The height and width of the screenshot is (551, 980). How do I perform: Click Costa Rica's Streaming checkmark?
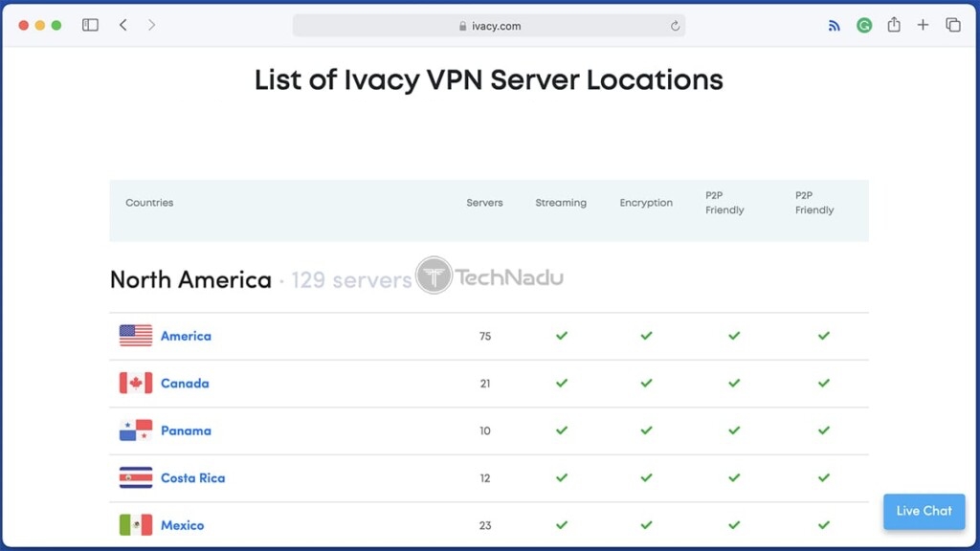click(562, 478)
